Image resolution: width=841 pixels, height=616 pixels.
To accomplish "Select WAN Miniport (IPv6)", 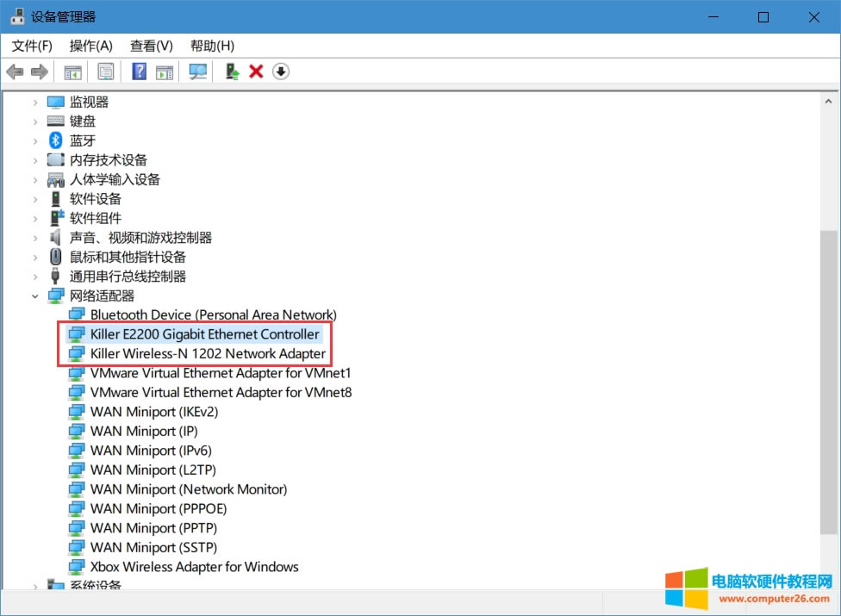I will 152,451.
